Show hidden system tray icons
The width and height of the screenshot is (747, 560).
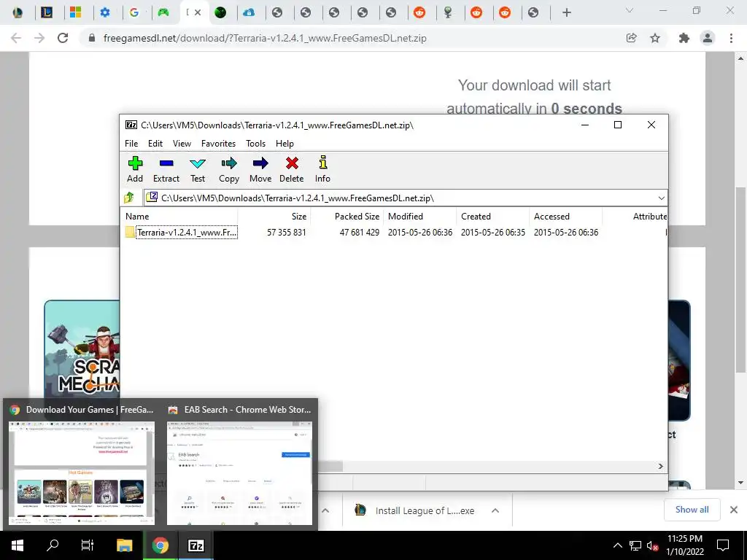click(x=617, y=545)
